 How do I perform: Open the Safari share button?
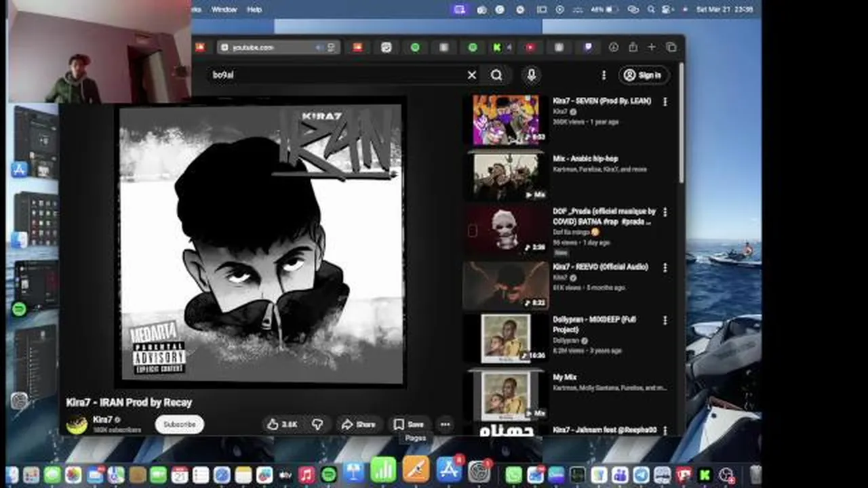coord(633,47)
